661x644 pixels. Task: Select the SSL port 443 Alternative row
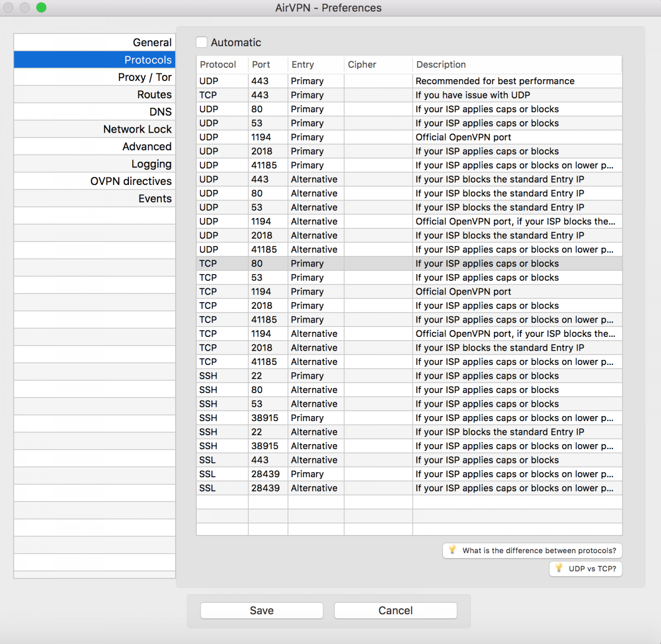click(409, 460)
